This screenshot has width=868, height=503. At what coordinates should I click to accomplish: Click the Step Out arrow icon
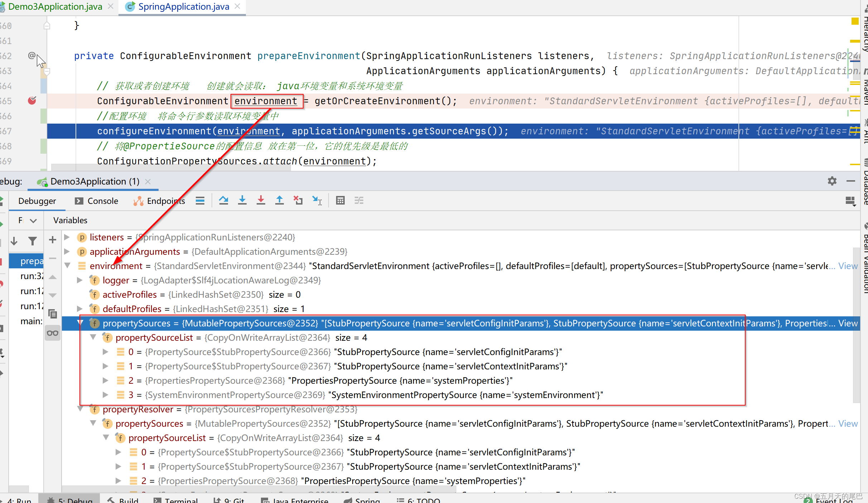coord(280,200)
